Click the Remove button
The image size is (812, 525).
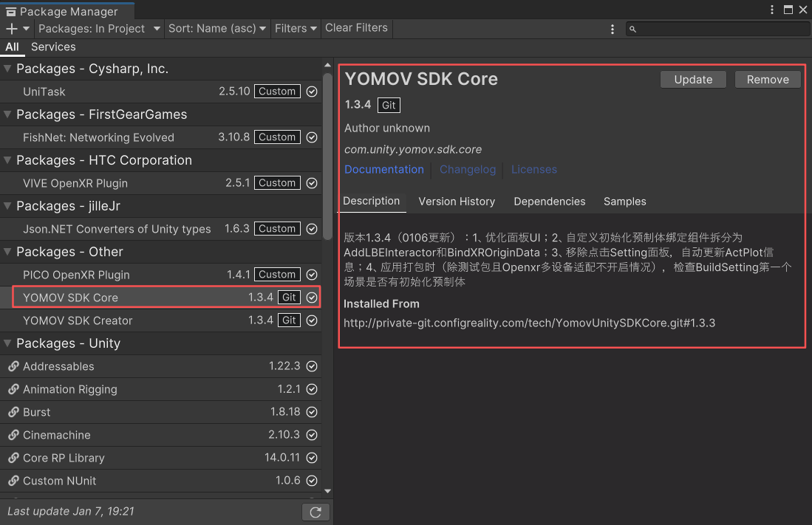pos(768,80)
